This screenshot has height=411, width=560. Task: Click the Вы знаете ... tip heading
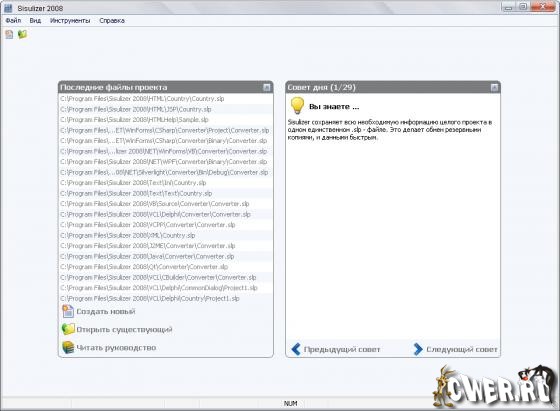pyautogui.click(x=334, y=107)
